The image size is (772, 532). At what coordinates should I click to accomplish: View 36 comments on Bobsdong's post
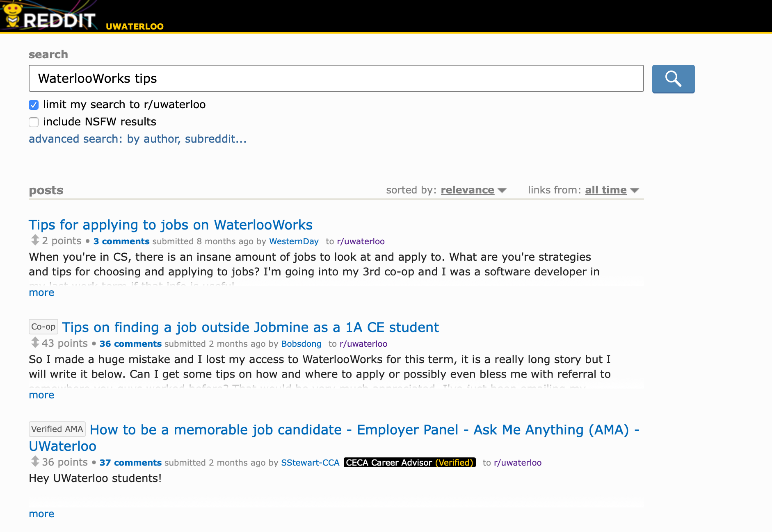point(130,344)
